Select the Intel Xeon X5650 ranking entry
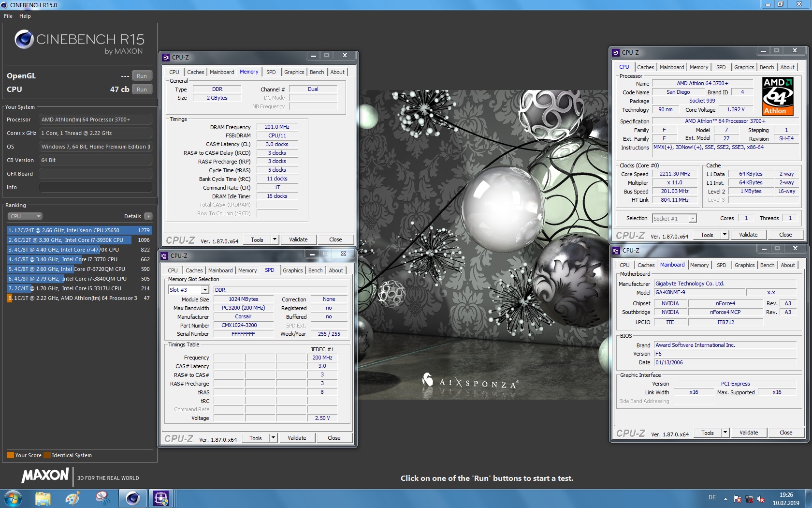 click(x=79, y=230)
